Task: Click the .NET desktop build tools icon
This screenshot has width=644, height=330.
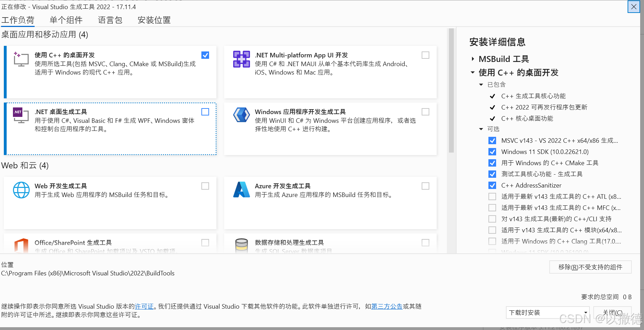Action: [21, 115]
